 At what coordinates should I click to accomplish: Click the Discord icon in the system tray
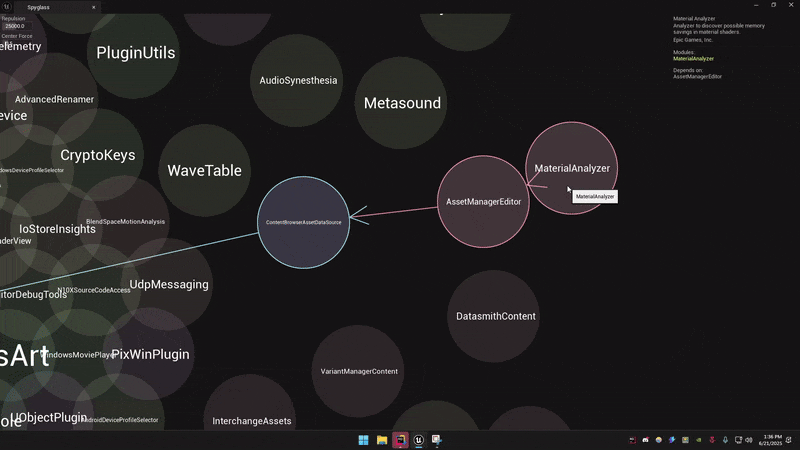tap(645, 440)
